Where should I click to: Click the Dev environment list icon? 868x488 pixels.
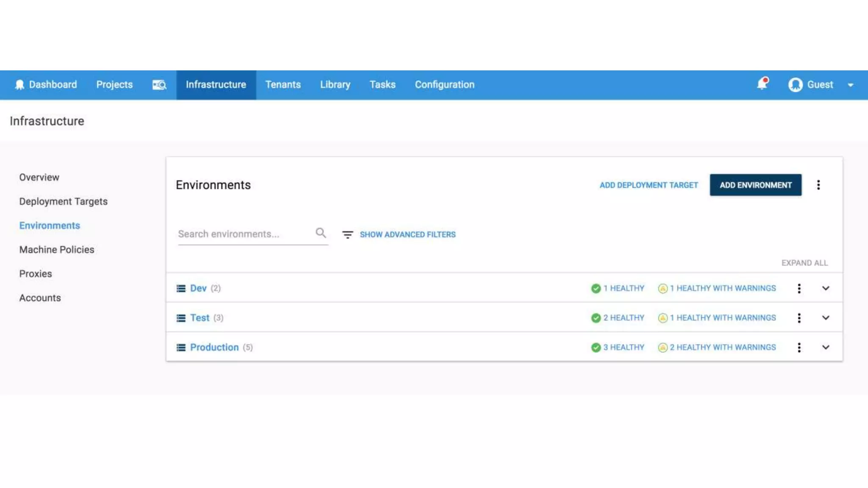pyautogui.click(x=181, y=288)
